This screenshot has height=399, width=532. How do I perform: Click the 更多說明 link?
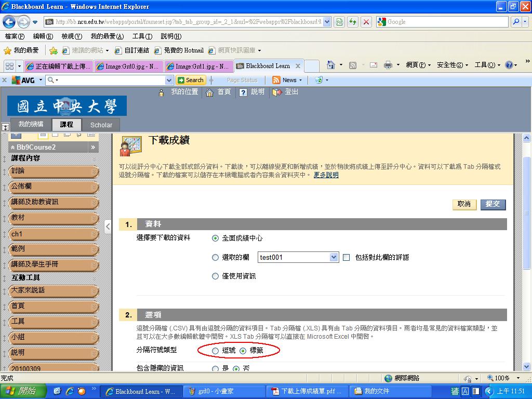326,175
